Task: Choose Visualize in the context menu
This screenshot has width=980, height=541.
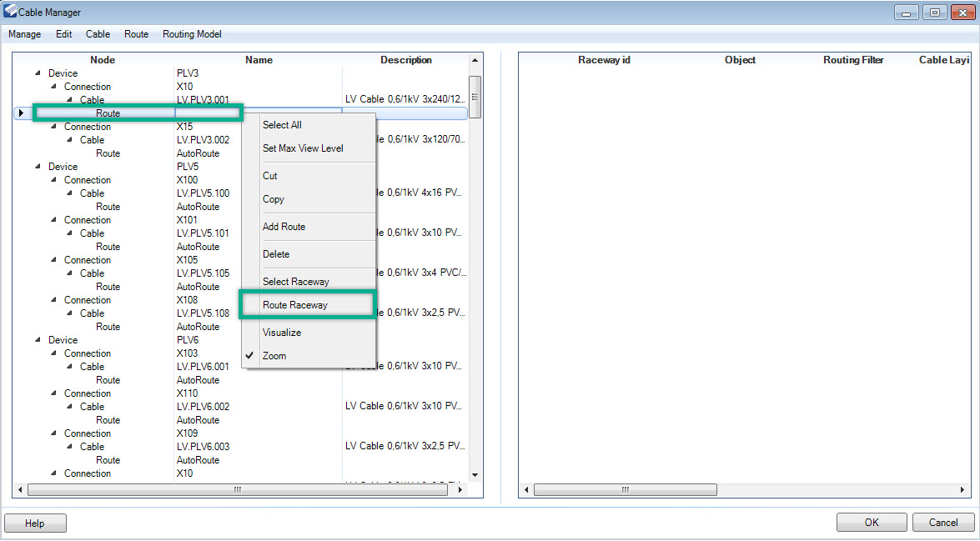Action: pyautogui.click(x=282, y=333)
